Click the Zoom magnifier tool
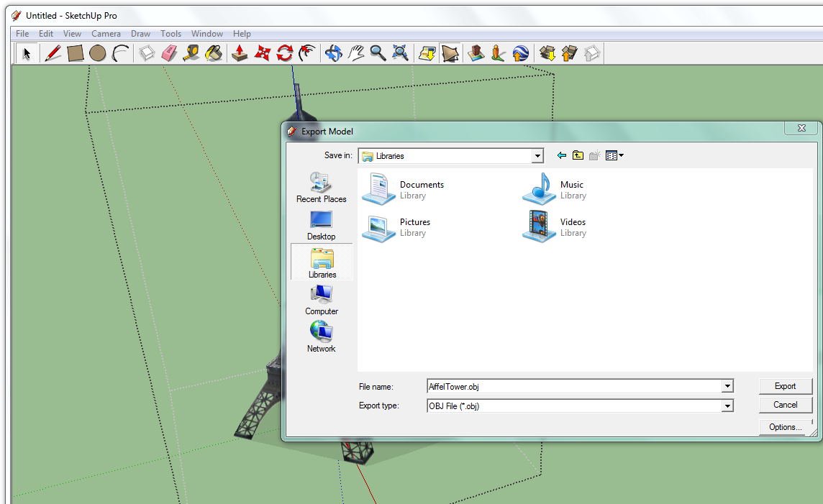The image size is (823, 504). (x=378, y=53)
